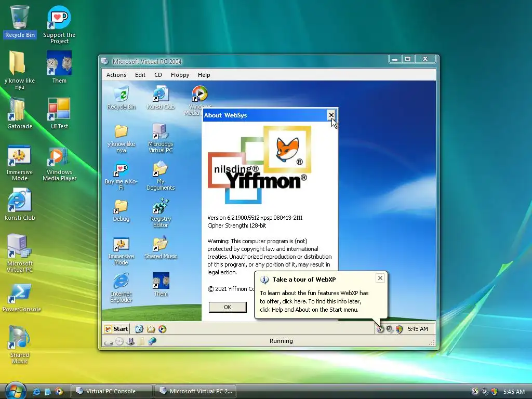The width and height of the screenshot is (532, 399).
Task: Open Immersive Mode on outer desktop
Action: (x=20, y=163)
